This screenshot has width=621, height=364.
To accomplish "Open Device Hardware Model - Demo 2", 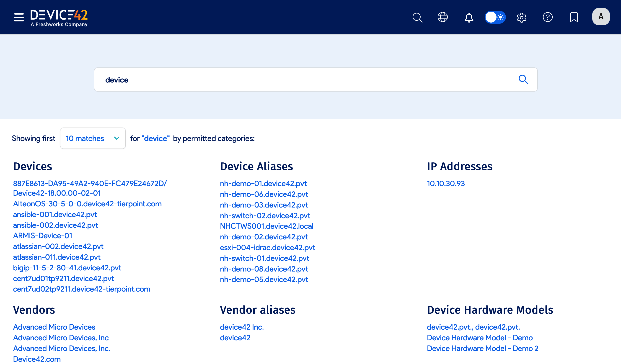I will [482, 348].
